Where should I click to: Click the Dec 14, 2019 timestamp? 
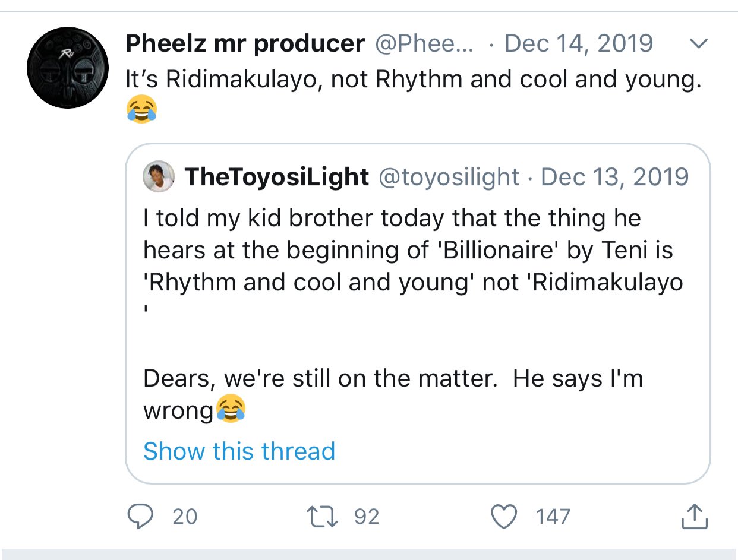click(x=578, y=44)
